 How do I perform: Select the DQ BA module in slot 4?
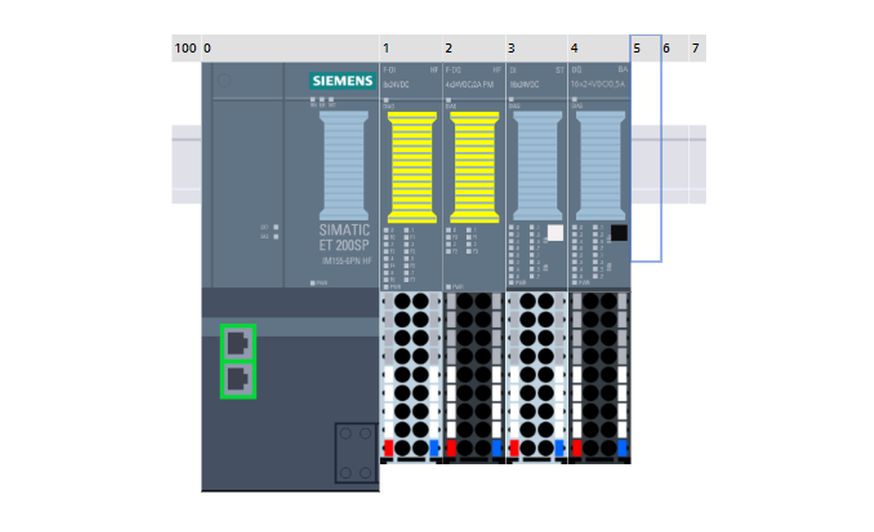[x=599, y=176]
